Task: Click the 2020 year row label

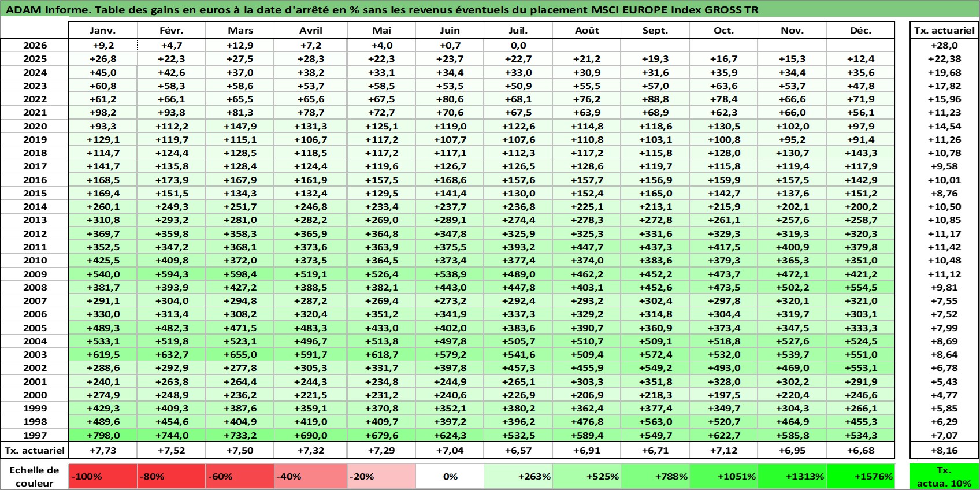Action: click(35, 126)
